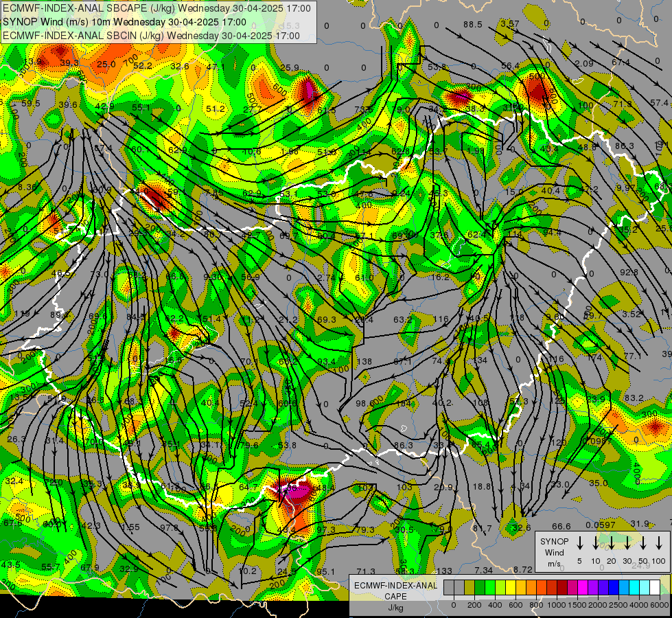
Task: Click the map value '95.1'
Action: click(x=326, y=572)
